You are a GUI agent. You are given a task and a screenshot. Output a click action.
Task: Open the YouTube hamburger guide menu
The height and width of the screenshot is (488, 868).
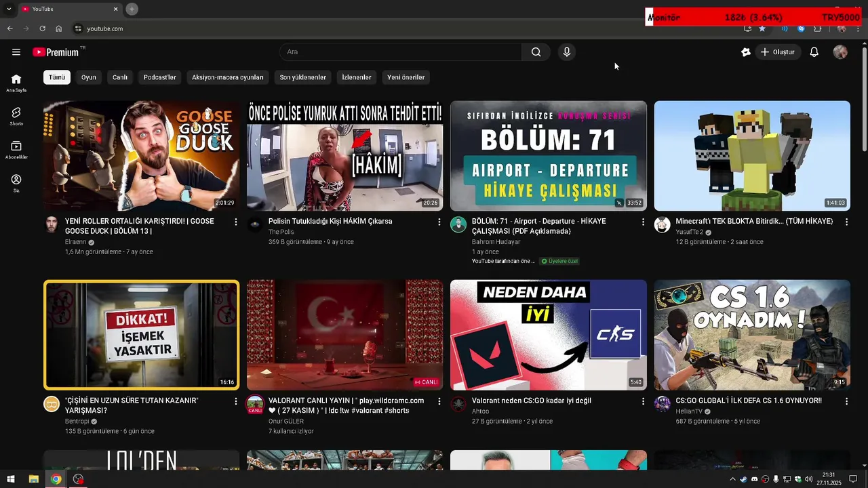pyautogui.click(x=16, y=52)
